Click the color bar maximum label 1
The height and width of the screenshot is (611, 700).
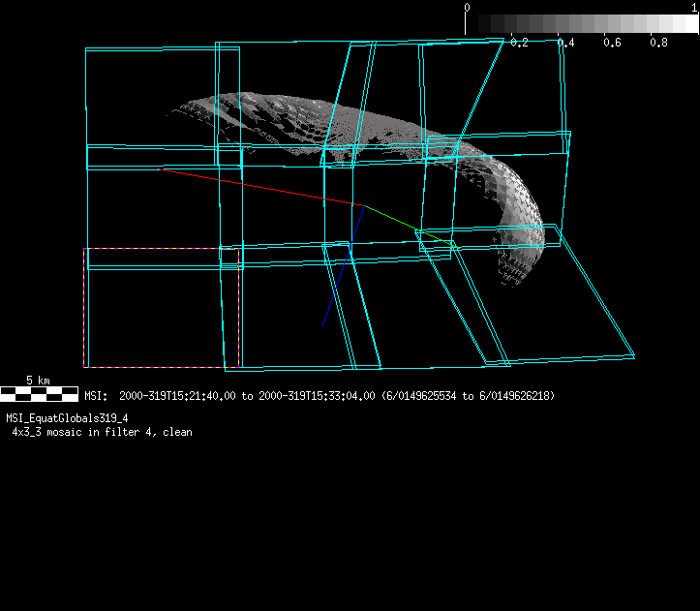694,7
